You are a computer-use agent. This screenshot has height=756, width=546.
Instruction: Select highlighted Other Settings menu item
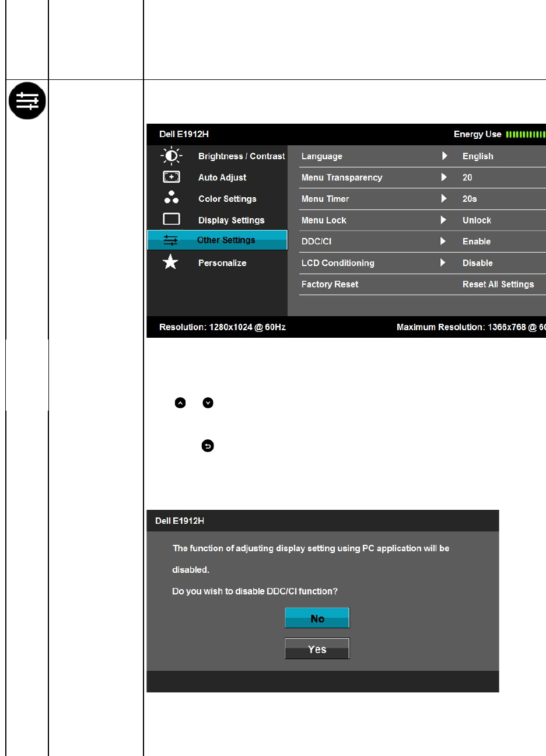pyautogui.click(x=217, y=240)
